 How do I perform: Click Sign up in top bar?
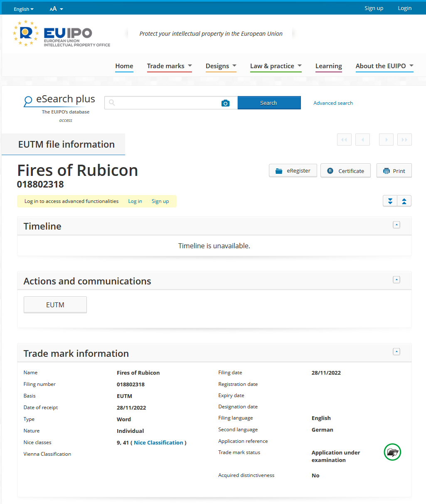click(374, 8)
